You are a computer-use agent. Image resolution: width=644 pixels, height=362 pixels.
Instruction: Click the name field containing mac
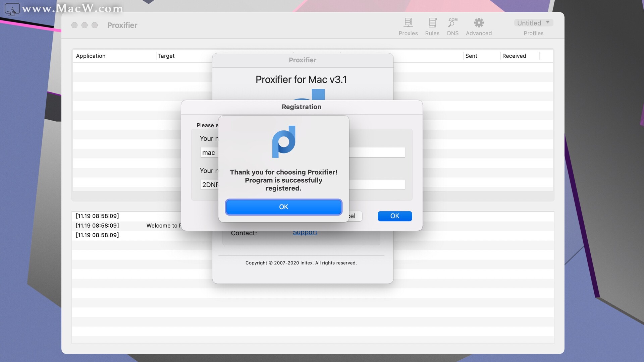pyautogui.click(x=209, y=153)
